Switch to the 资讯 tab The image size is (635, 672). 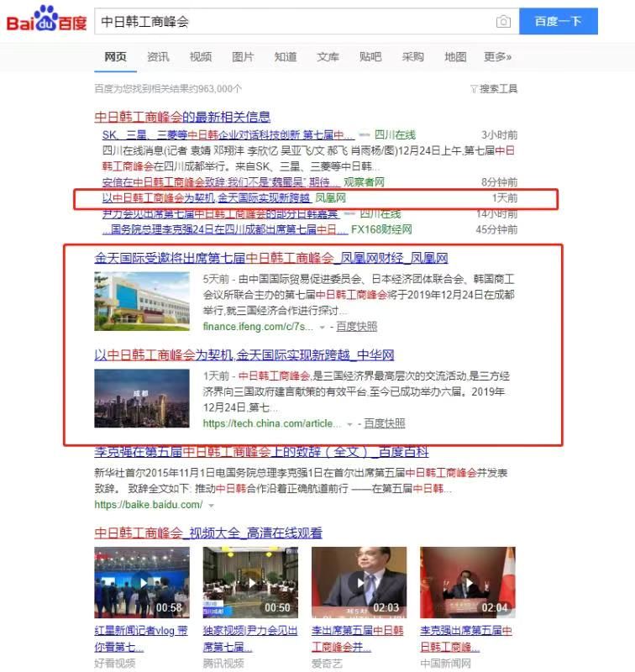[158, 57]
